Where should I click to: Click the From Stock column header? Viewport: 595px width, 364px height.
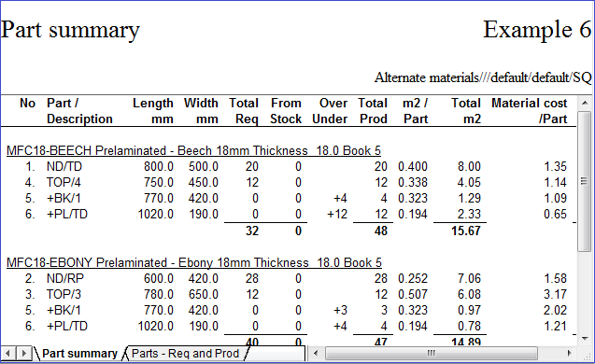286,111
